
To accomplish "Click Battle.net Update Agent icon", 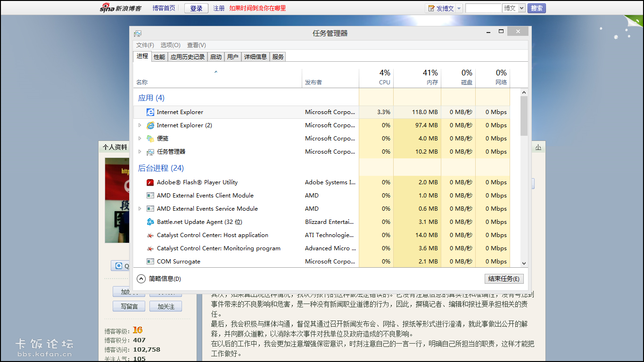I will coord(150,222).
